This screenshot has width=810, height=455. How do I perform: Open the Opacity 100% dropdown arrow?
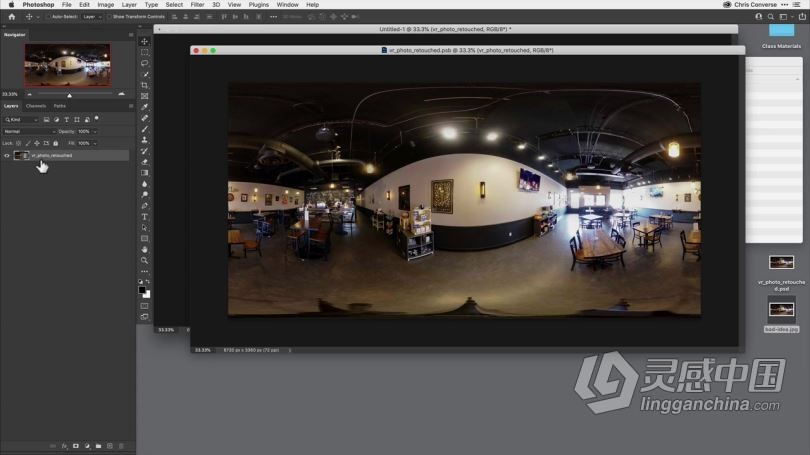[95, 132]
